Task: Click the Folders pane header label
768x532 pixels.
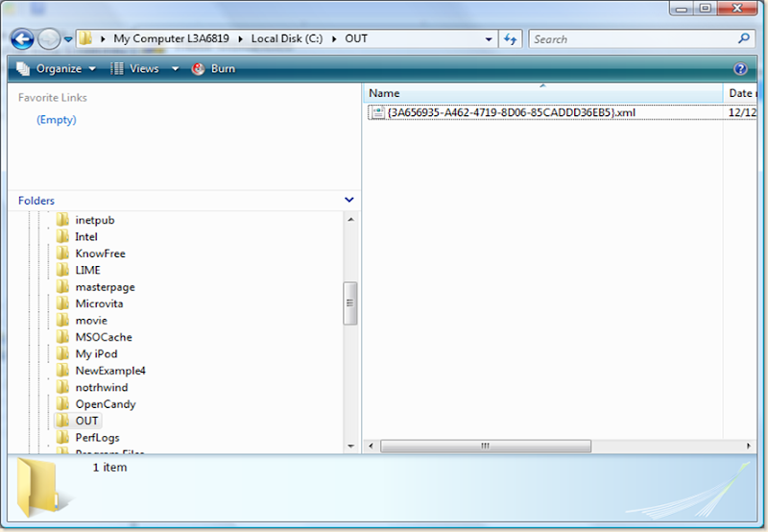Action: coord(36,201)
